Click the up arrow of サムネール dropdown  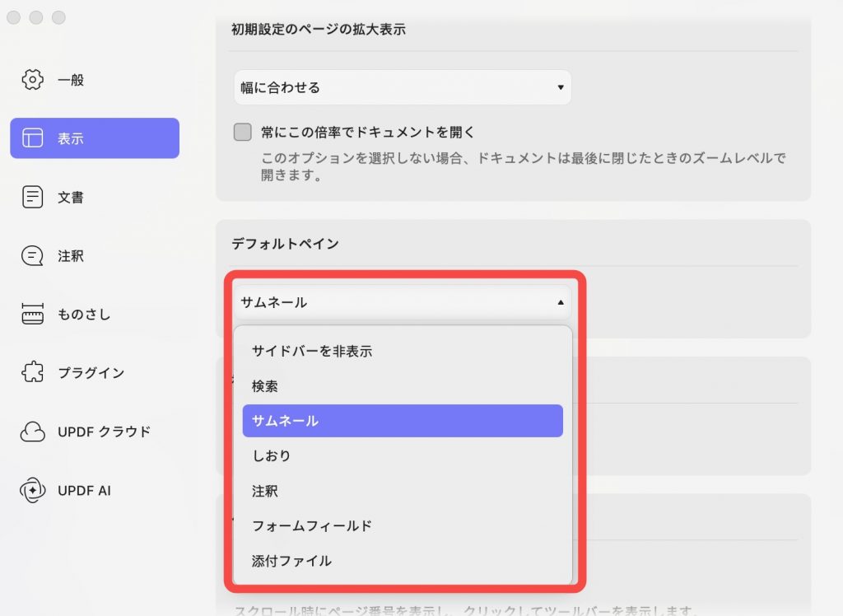[x=560, y=302]
